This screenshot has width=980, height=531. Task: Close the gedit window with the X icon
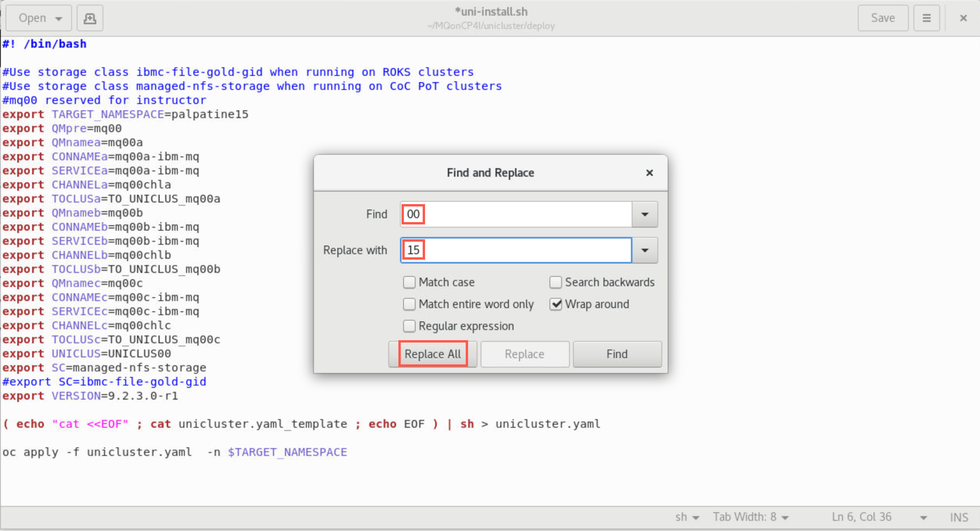pyautogui.click(x=963, y=18)
